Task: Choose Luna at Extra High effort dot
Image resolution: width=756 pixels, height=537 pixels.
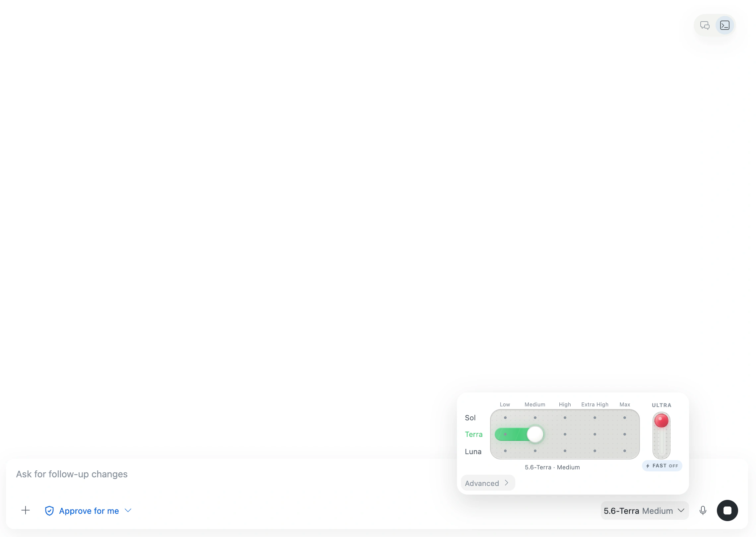Action: click(595, 451)
